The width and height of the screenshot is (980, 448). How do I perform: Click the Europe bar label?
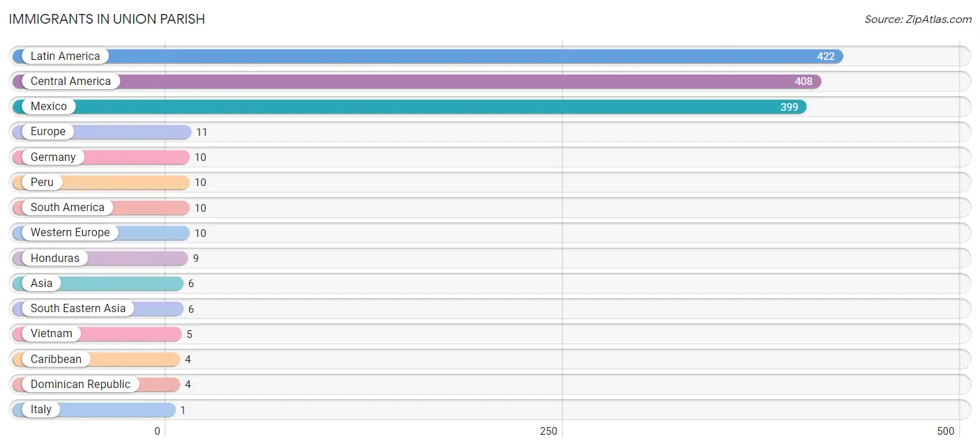pos(48,131)
